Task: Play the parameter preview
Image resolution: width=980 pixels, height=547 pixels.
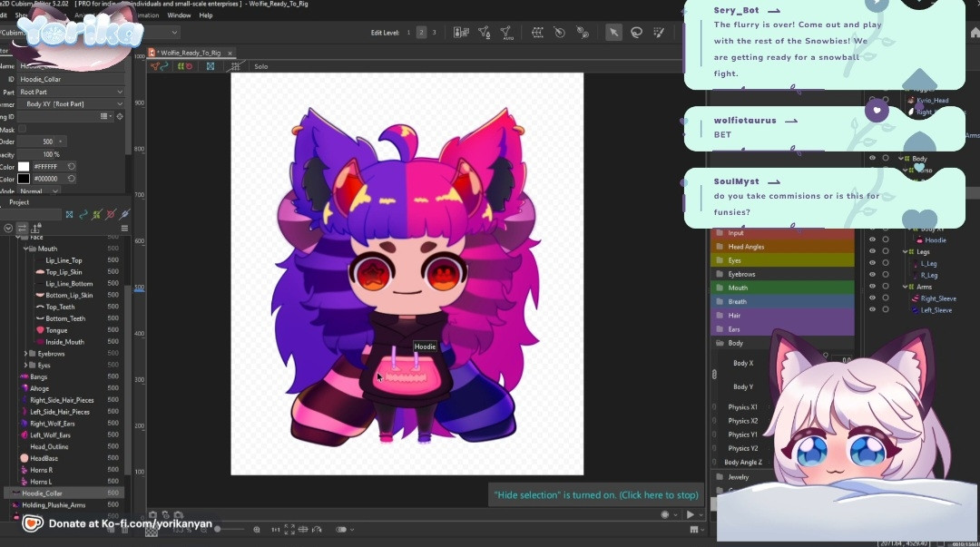Action: coord(690,514)
